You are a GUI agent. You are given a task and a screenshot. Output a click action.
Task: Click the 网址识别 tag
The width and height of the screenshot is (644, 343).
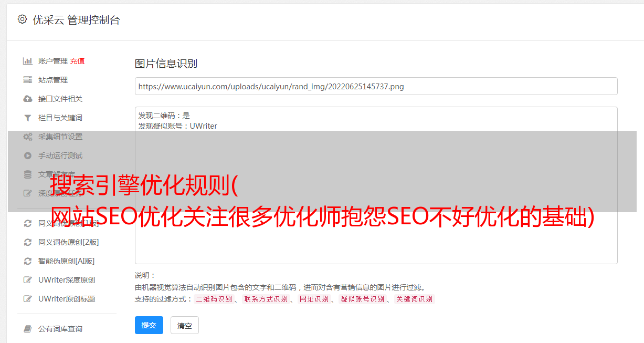click(x=314, y=299)
